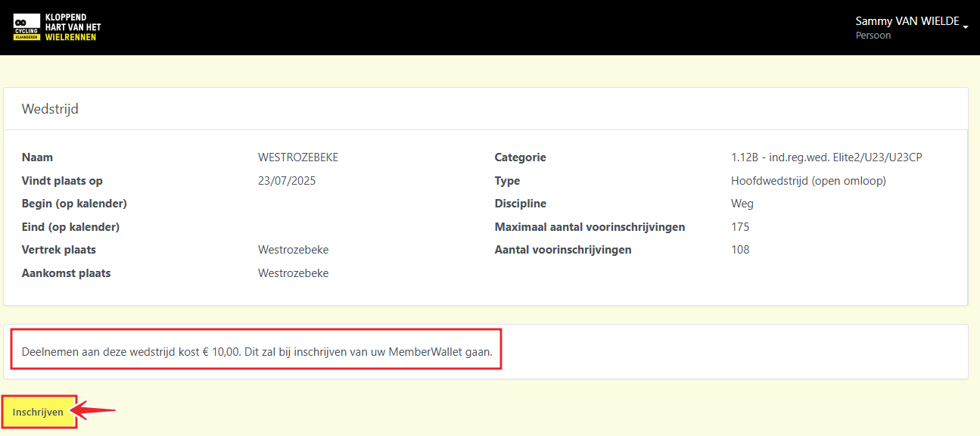980x436 pixels.
Task: Click the Eind (op kalender) label
Action: click(x=71, y=227)
